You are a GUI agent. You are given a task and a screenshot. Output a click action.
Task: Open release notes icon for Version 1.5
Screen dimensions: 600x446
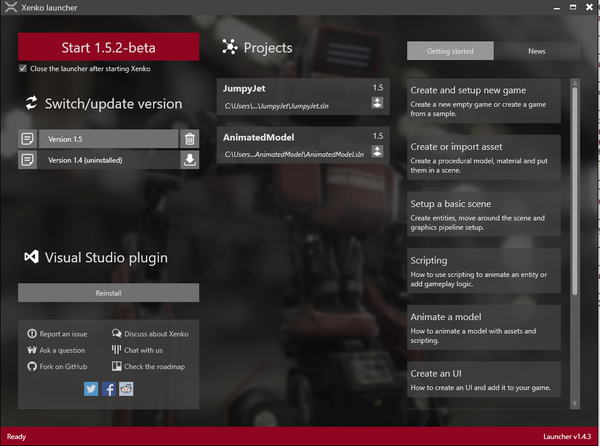pos(27,139)
